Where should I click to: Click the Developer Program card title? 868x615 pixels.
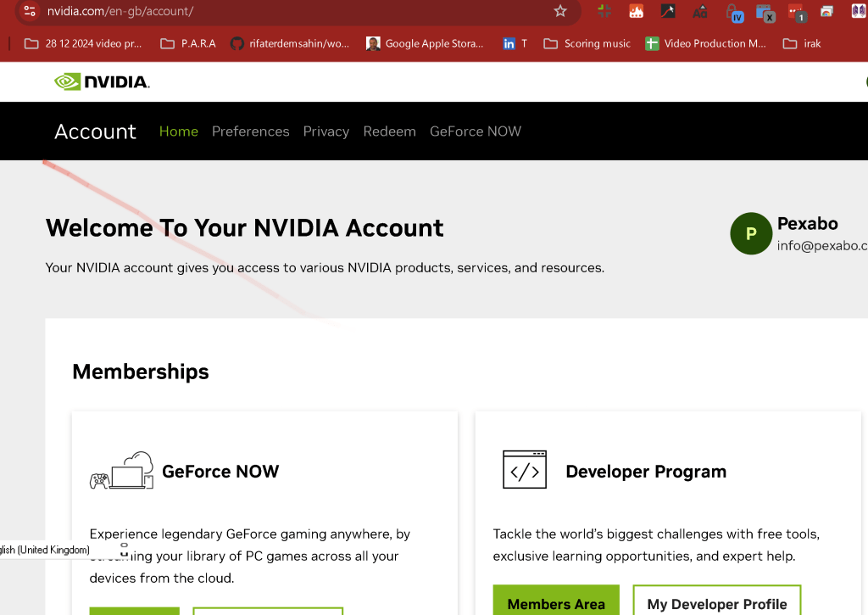646,471
